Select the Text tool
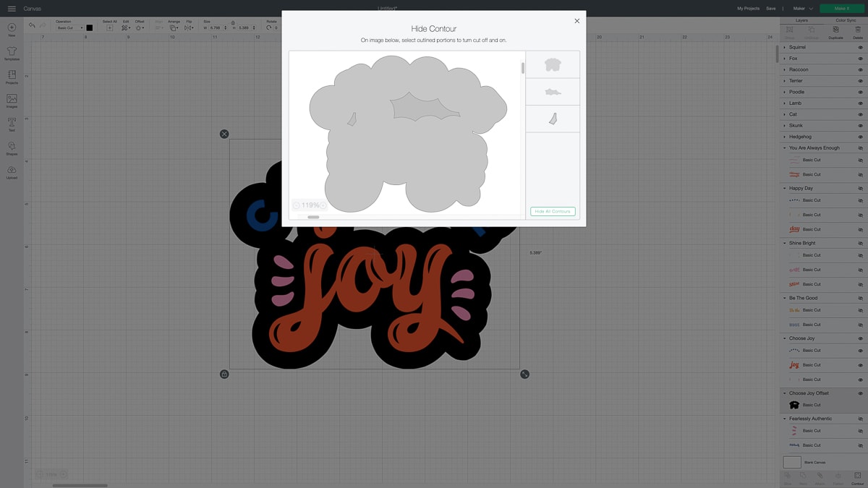The height and width of the screenshot is (488, 868). [12, 124]
